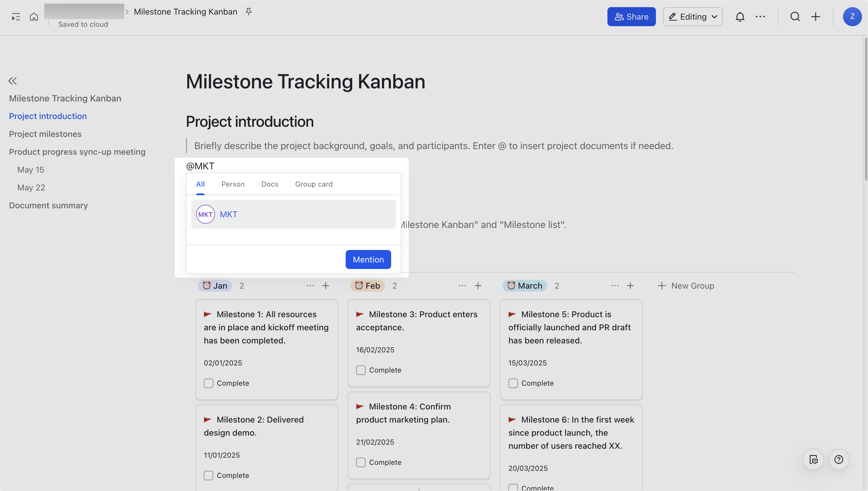This screenshot has height=491, width=868.
Task: Click the Milestone Tracking Kanban breadcrumb title
Action: 185,12
